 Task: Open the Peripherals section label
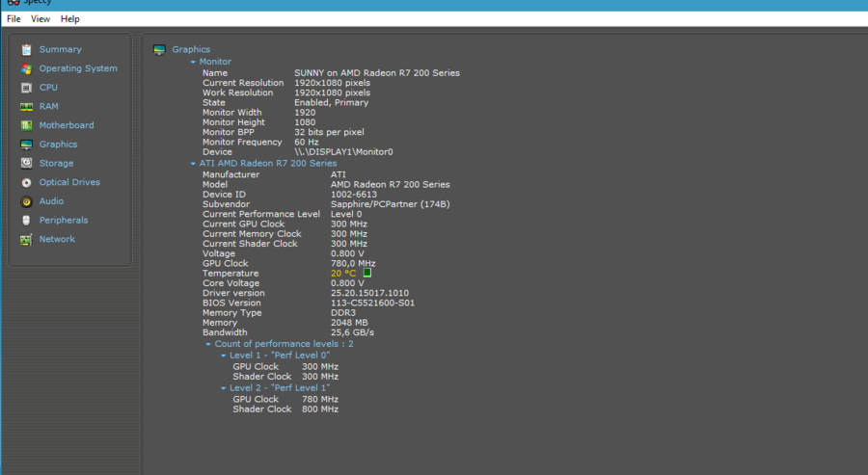tap(63, 220)
